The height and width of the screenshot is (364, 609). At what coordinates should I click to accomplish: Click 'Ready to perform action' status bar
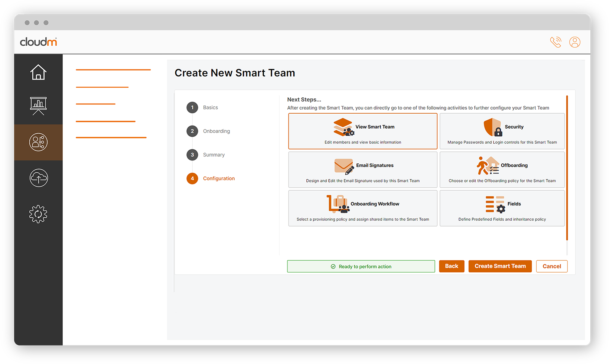361,266
